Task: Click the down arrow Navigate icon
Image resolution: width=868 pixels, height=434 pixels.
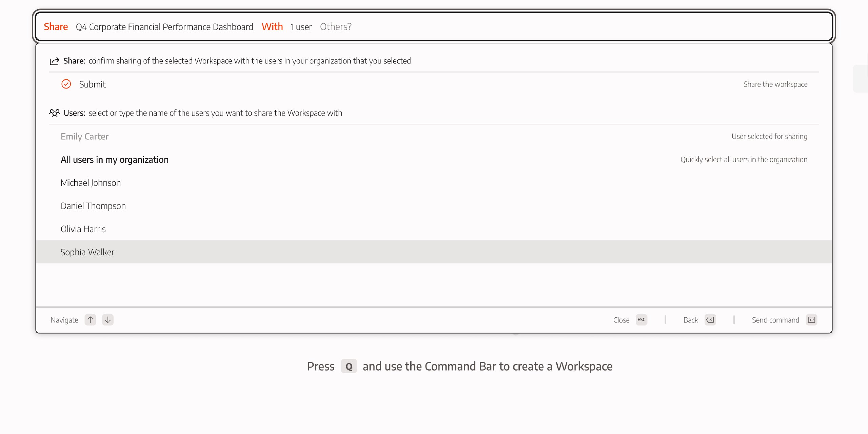Action: pos(108,319)
